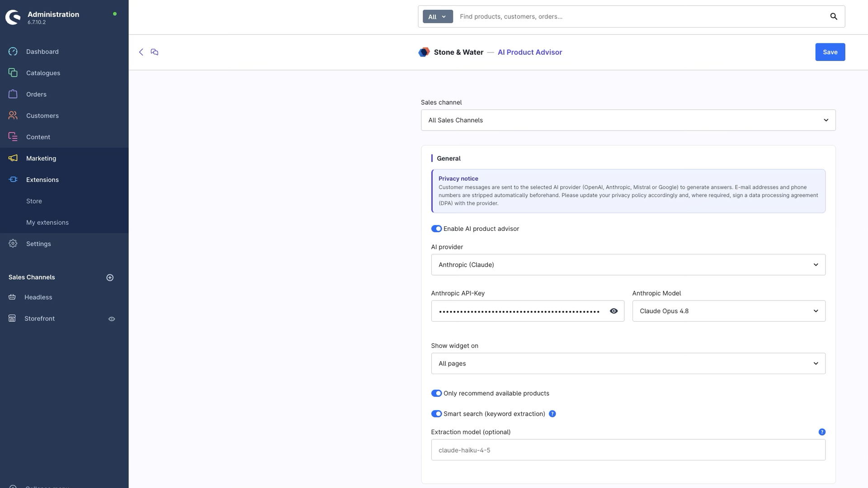
Task: Open the feedback chat bubbles icon
Action: (155, 52)
